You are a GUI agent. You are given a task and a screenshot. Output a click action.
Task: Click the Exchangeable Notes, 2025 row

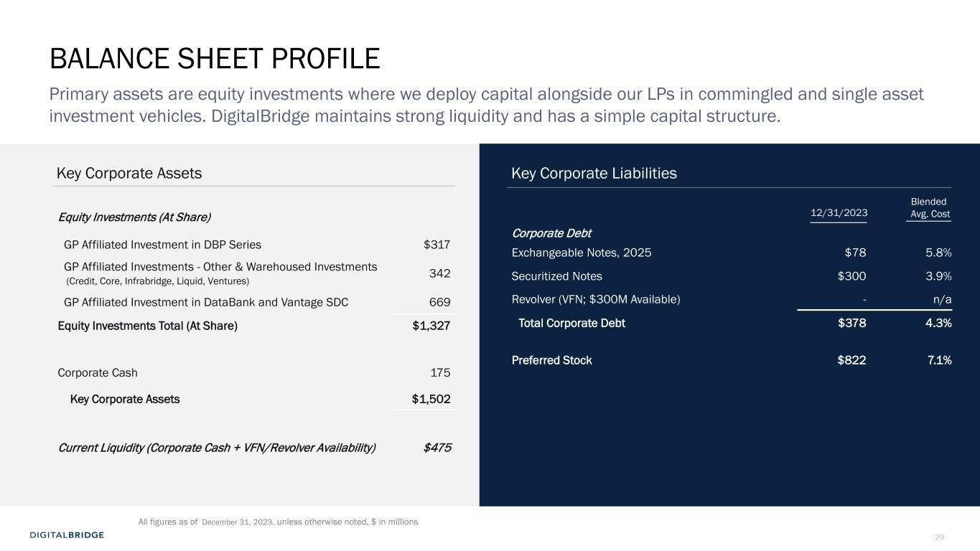[x=582, y=253]
